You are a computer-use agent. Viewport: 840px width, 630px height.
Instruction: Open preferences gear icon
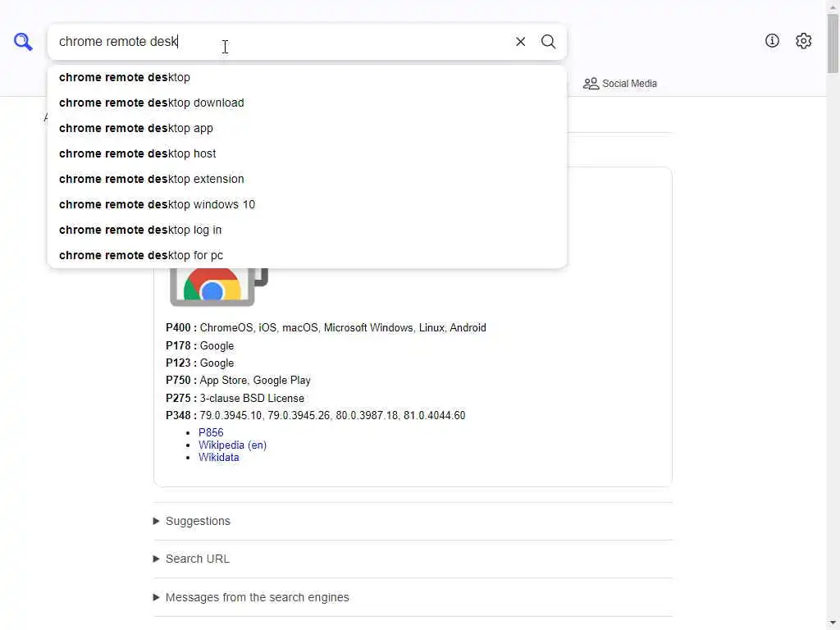803,41
